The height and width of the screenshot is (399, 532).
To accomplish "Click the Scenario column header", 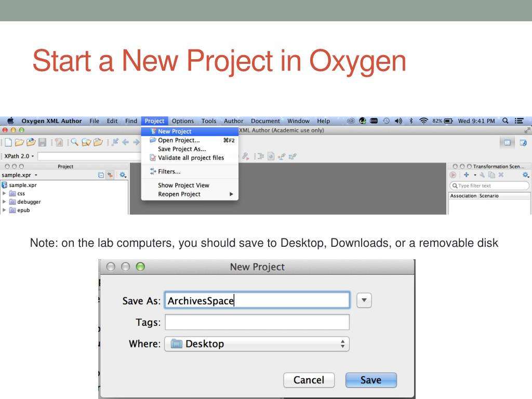I will [489, 196].
